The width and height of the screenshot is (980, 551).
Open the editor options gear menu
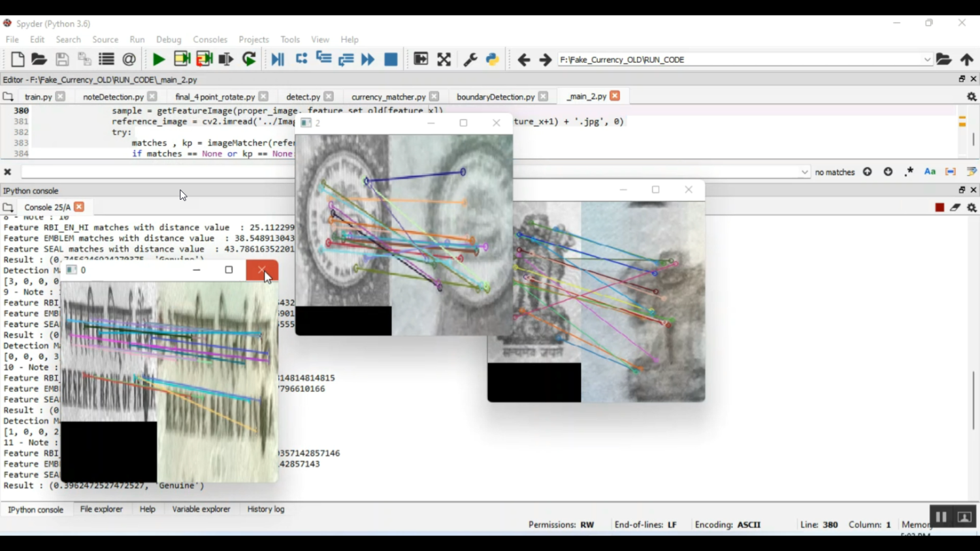pyautogui.click(x=972, y=97)
